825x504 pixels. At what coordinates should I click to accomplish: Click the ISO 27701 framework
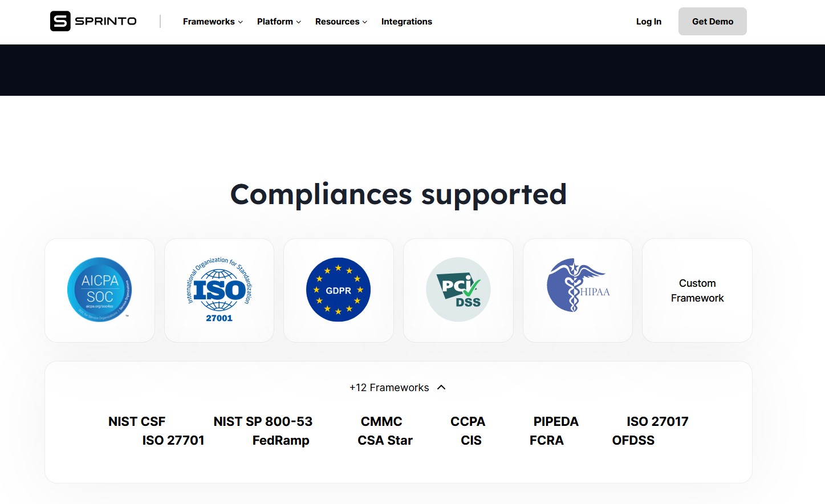pyautogui.click(x=173, y=440)
